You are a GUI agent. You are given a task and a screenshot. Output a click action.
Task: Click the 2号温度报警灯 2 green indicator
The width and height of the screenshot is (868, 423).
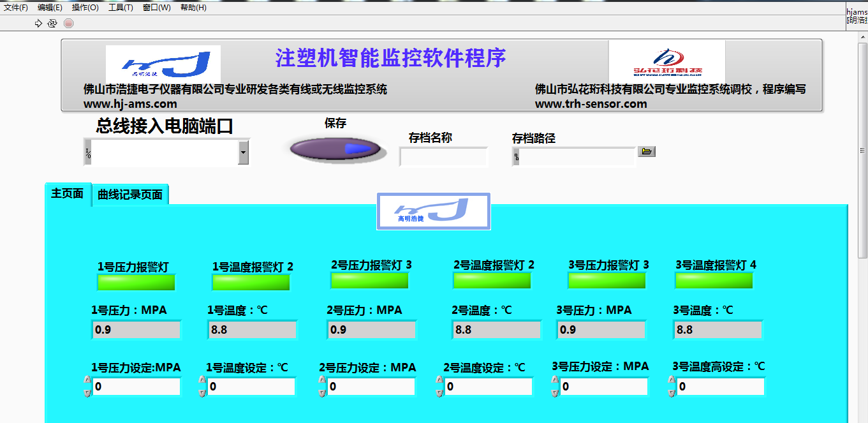(492, 280)
